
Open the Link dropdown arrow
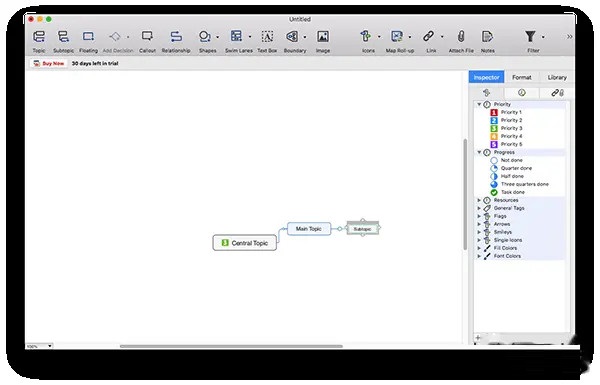(442, 37)
